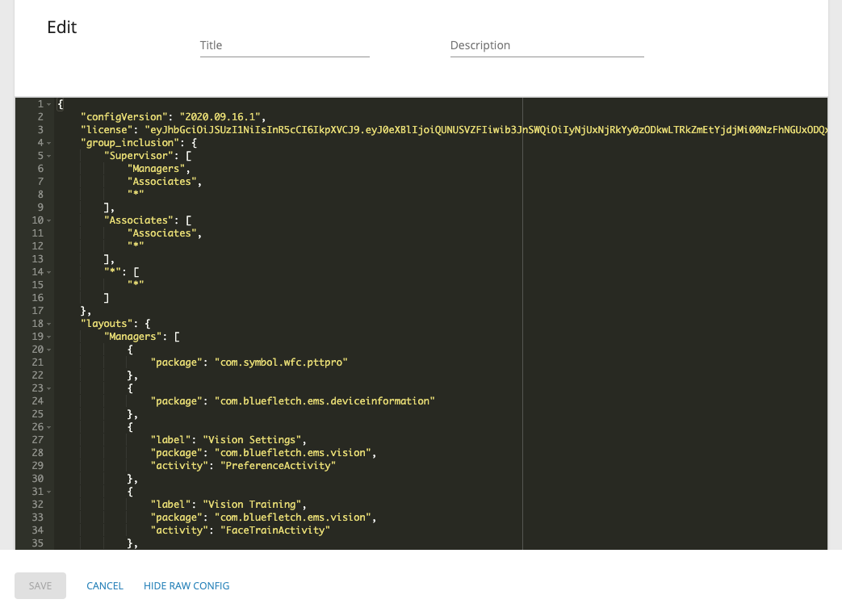This screenshot has width=842, height=616.
Task: Click the CANCEL link
Action: pos(105,586)
